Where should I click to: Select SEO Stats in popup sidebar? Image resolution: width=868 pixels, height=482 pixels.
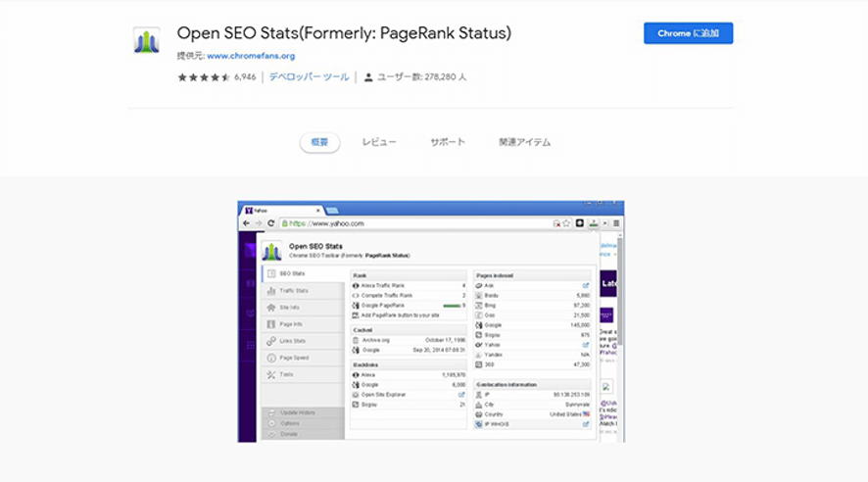point(303,273)
